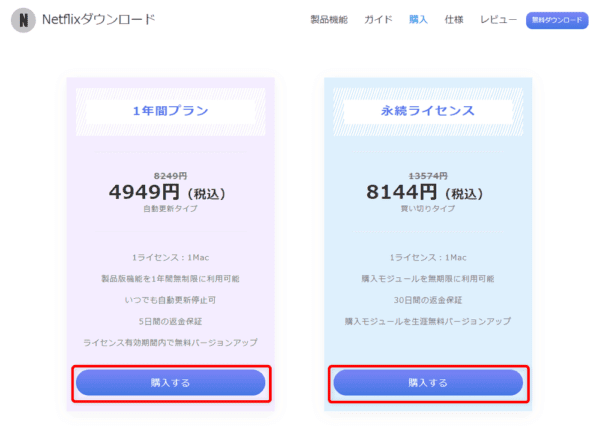
Task: Go to the ガイド page
Action: click(378, 20)
